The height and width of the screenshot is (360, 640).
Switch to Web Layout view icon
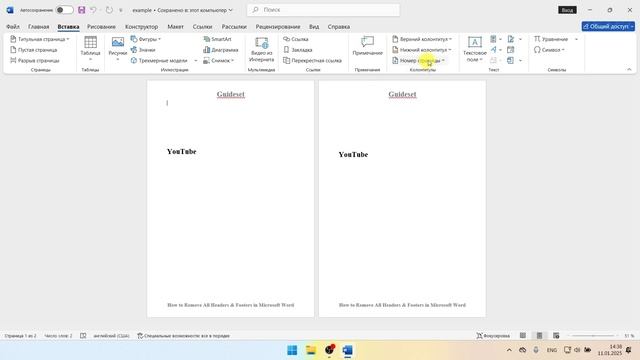556,336
